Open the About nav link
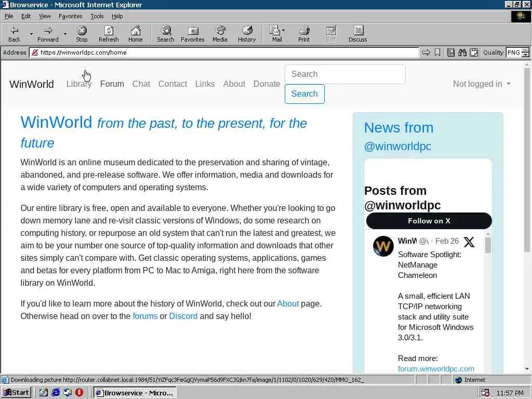 [x=234, y=84]
